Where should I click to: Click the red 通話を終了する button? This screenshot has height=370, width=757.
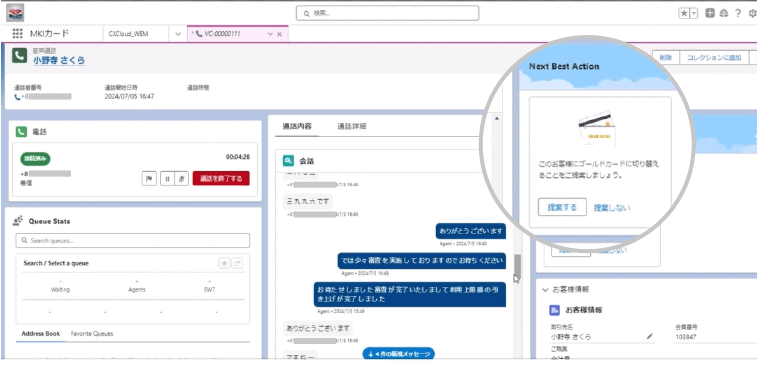[221, 178]
